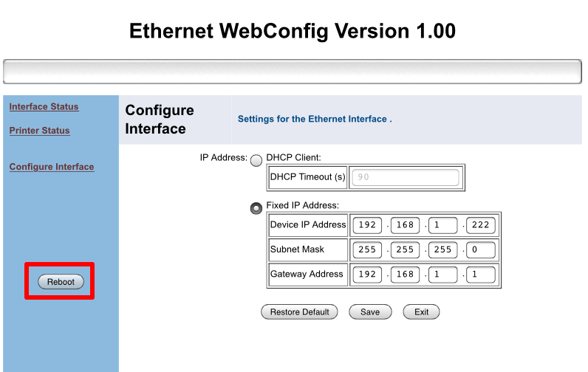Focus third octet field of Gateway Address
Image resolution: width=588 pixels, height=372 pixels.
442,275
